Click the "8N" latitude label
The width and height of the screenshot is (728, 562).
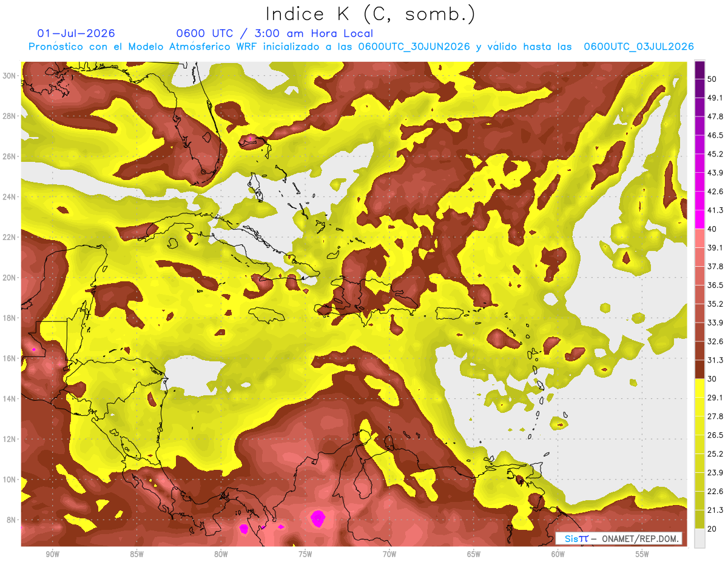[x=12, y=520]
